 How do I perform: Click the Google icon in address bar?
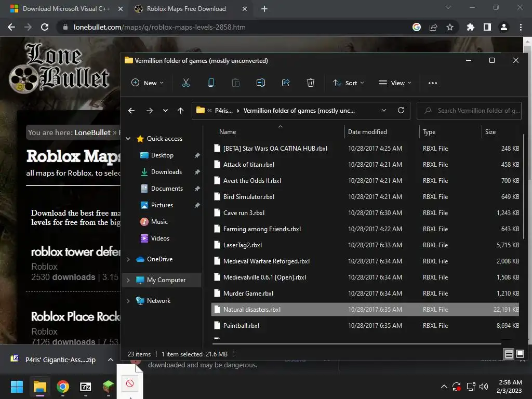point(417,27)
